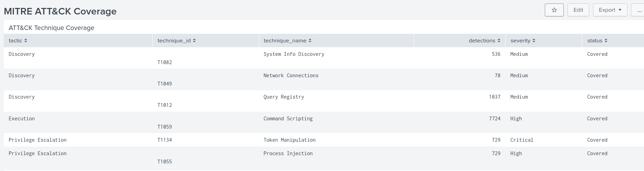Image resolution: width=644 pixels, height=171 pixels.
Task: Sort by detections column
Action: pyautogui.click(x=484, y=41)
